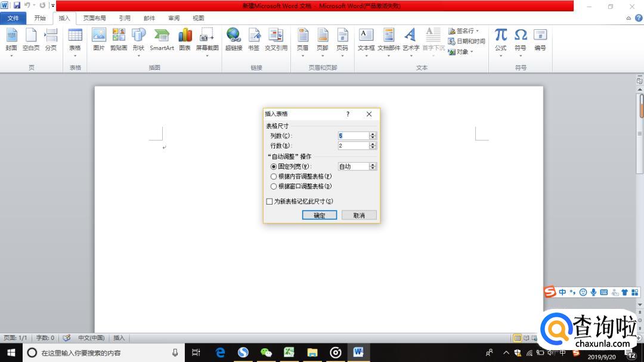
Task: Expand the Equation π dropdown
Action: point(500,55)
